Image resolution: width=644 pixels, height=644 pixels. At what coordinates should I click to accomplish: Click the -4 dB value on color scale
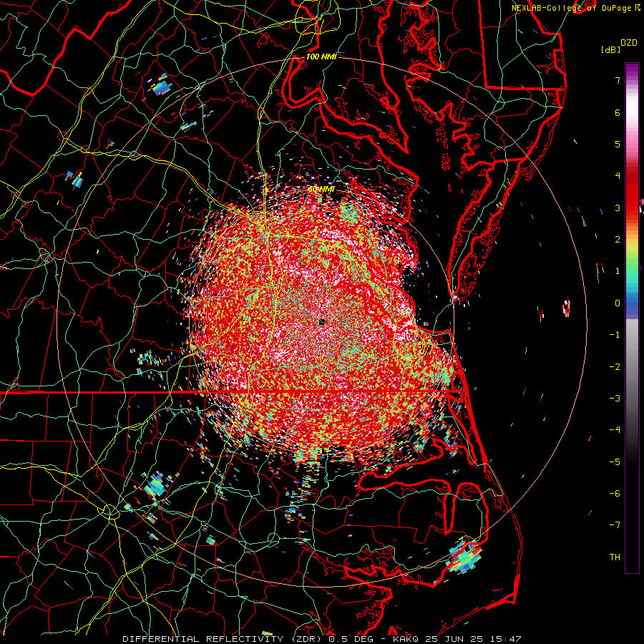pyautogui.click(x=615, y=430)
